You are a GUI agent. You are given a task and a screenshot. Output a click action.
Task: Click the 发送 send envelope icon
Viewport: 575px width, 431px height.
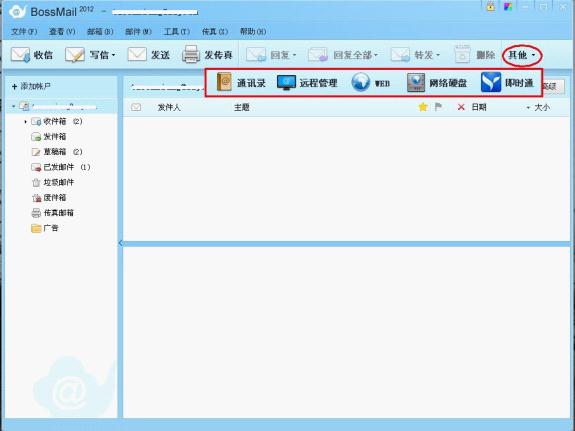pos(137,54)
